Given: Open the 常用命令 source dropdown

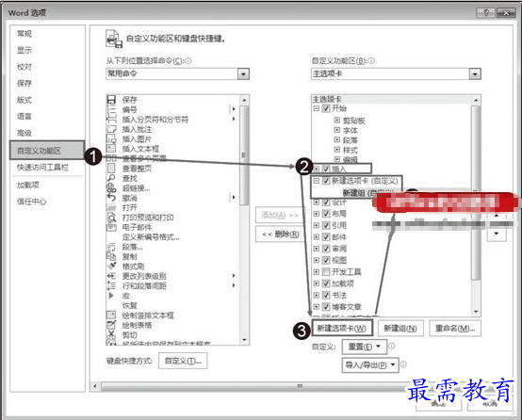Looking at the screenshot, I should click(243, 73).
